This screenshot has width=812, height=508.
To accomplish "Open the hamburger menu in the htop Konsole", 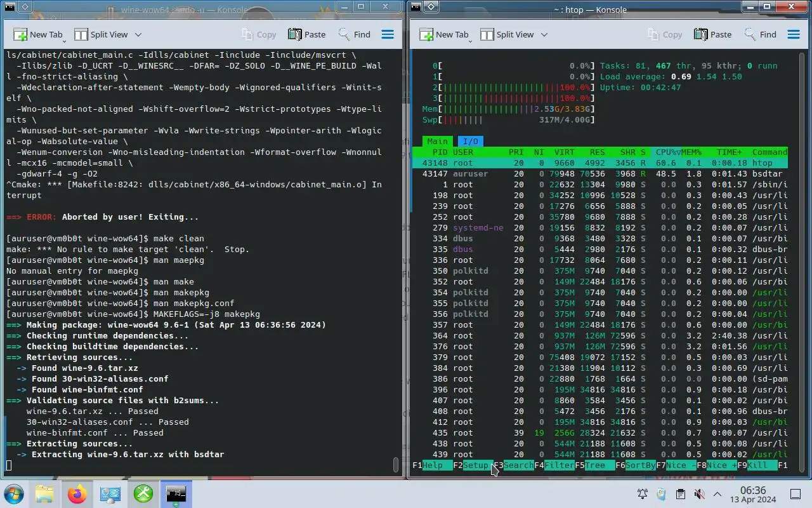I will (794, 34).
